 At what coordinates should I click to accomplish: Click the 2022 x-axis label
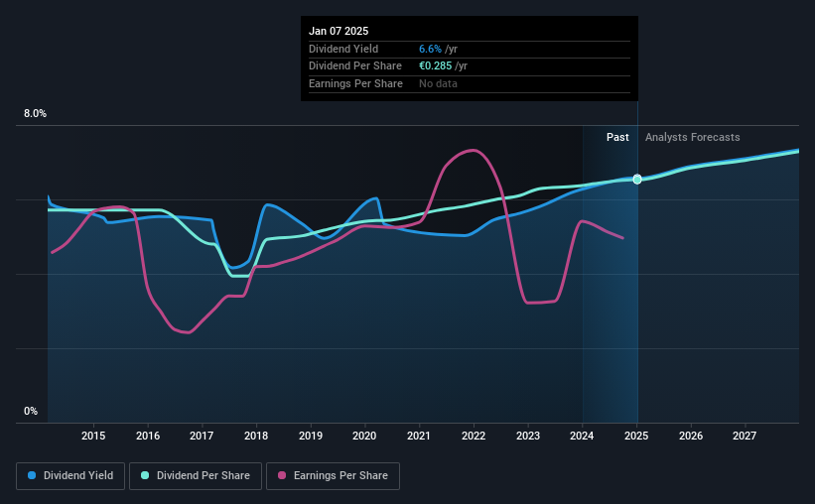(x=474, y=436)
